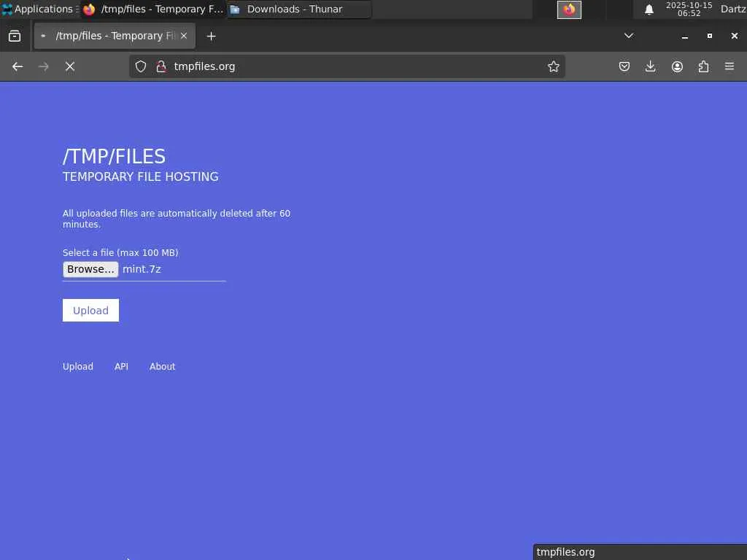
Task: Click the grayed forward arrow
Action: 43,66
